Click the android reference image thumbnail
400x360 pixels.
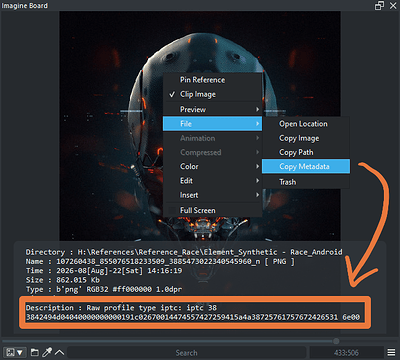[200, 126]
